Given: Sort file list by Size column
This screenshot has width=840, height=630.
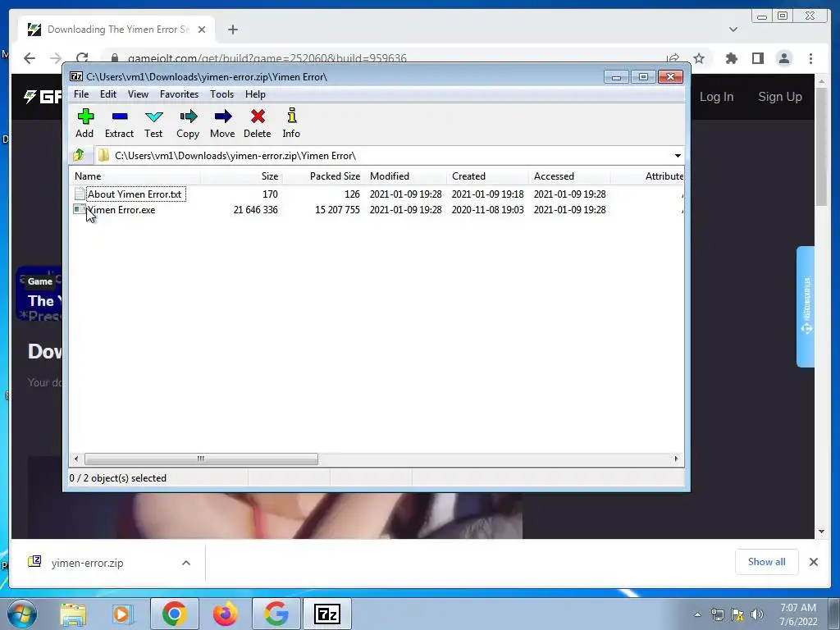Looking at the screenshot, I should [x=242, y=176].
